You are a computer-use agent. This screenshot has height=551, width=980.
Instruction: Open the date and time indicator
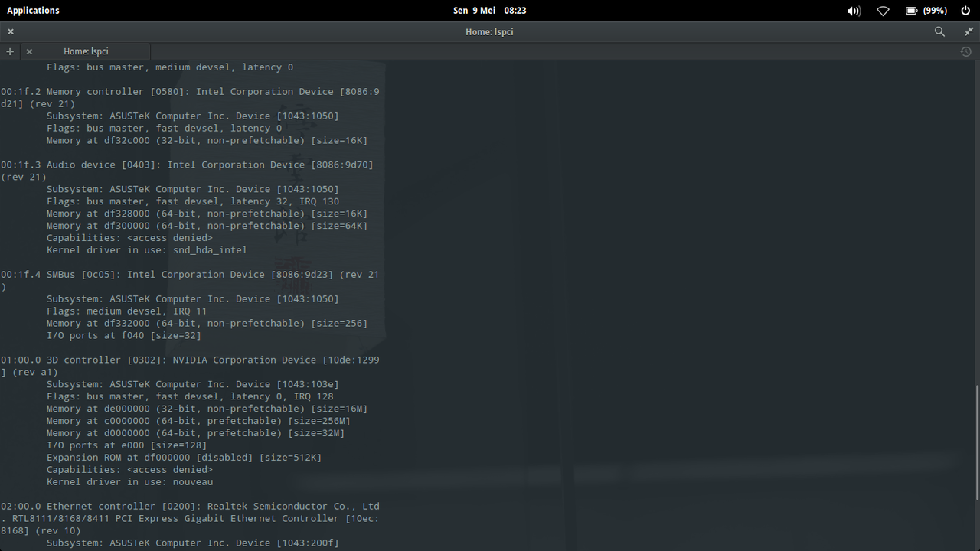tap(489, 10)
